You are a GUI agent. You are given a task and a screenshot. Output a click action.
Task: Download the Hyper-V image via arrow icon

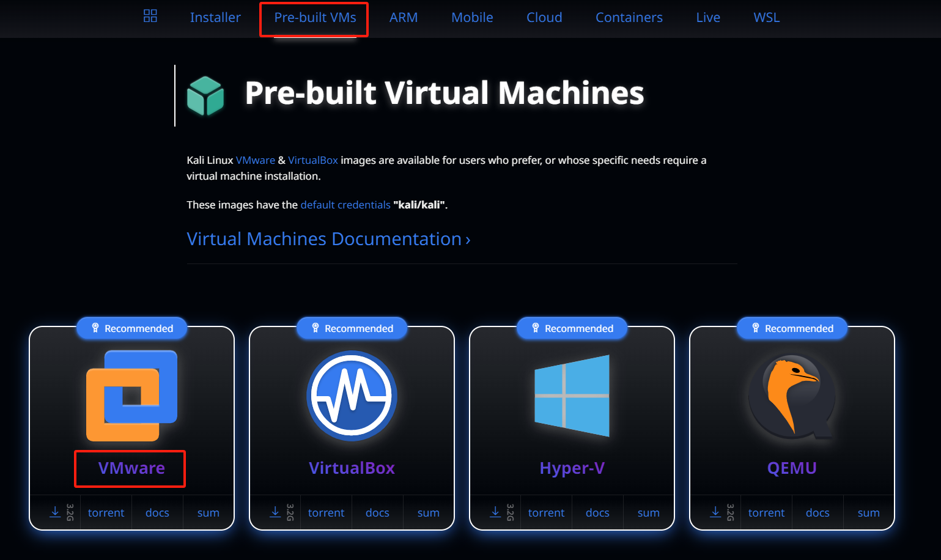(495, 512)
